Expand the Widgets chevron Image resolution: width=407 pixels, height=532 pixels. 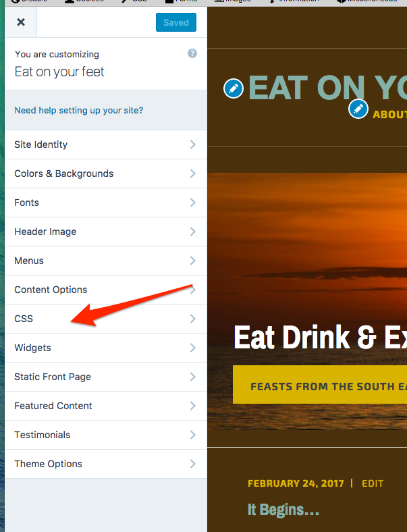pos(192,348)
